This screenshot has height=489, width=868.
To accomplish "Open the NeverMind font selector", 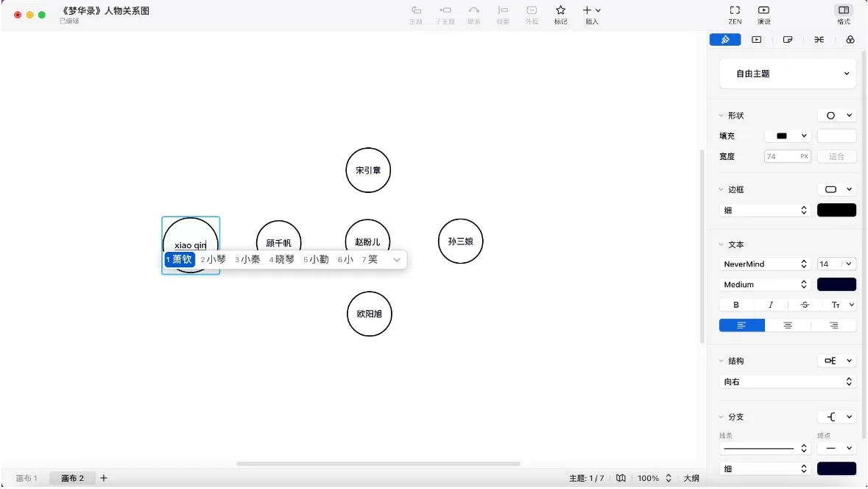I will (x=765, y=264).
